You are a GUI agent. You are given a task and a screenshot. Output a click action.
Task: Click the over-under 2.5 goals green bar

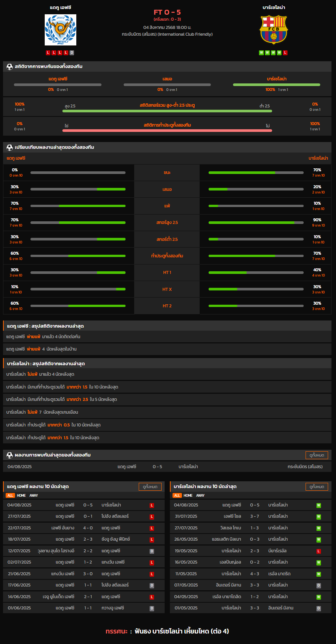(x=167, y=111)
